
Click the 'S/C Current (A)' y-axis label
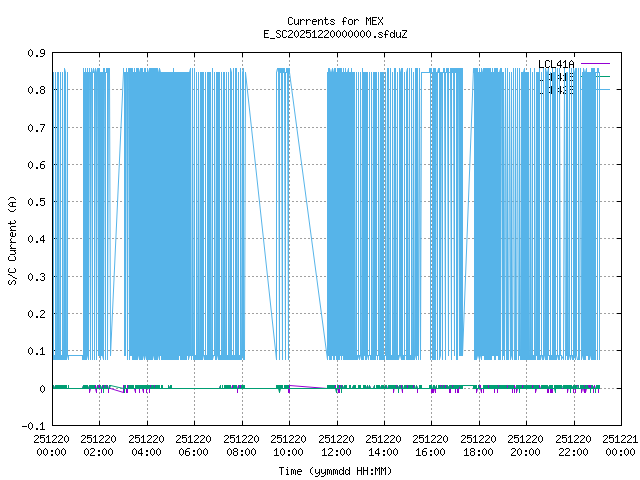click(13, 238)
